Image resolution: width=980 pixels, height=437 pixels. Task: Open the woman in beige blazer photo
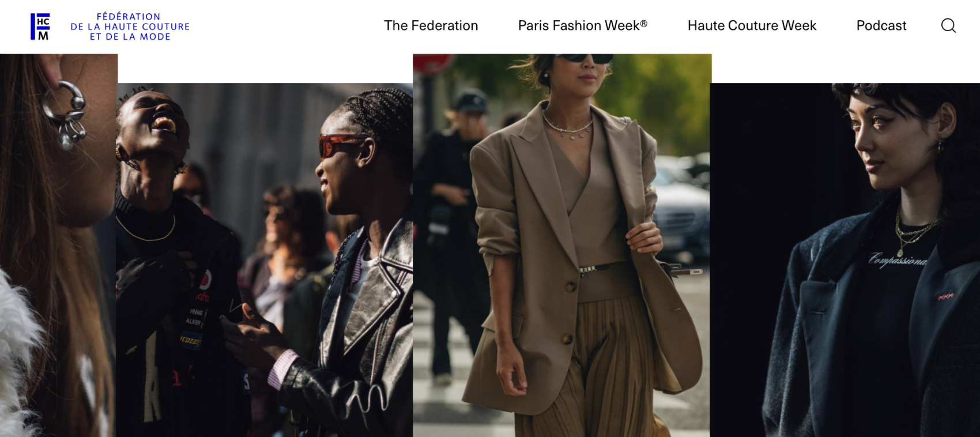pyautogui.click(x=562, y=245)
